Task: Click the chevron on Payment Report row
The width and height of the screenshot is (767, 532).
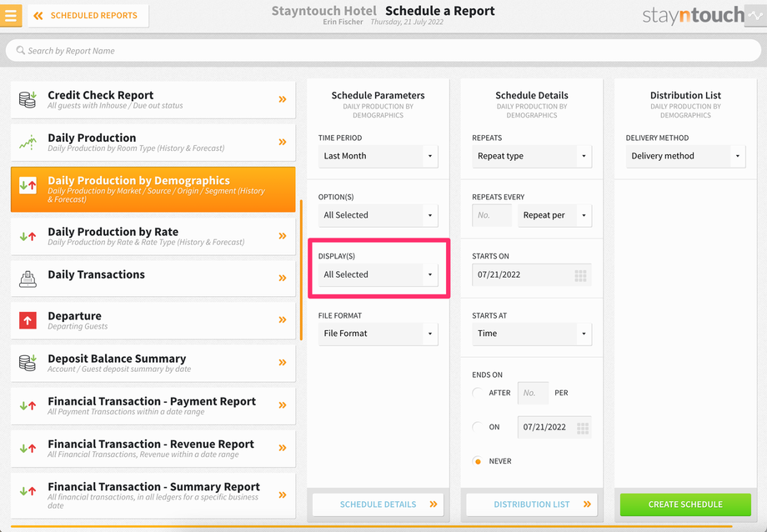Action: [283, 404]
